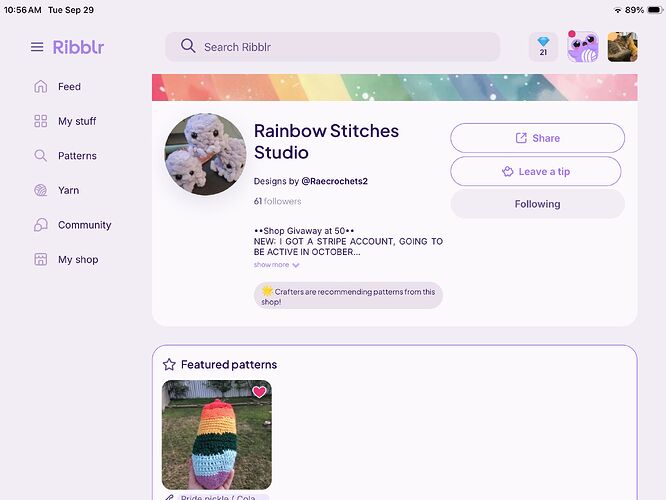Click the My stuff grid icon
The height and width of the screenshot is (500, 666).
[x=40, y=121]
